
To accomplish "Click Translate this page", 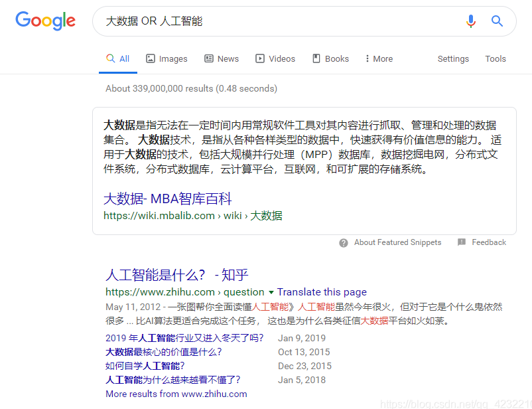I will 322,291.
